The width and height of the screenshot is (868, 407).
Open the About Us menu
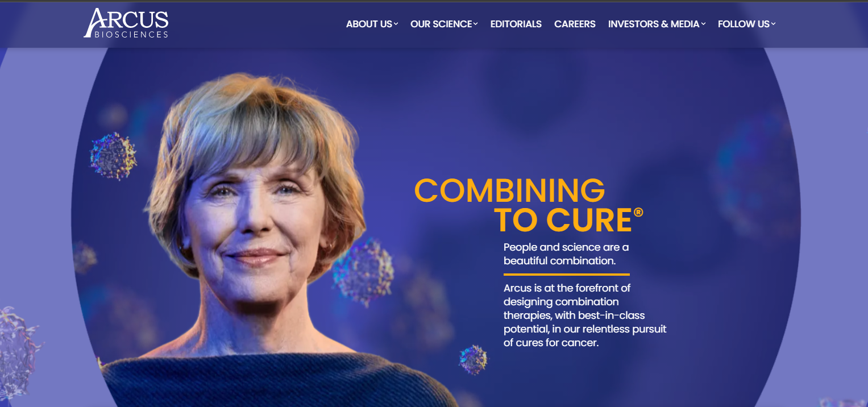point(369,24)
